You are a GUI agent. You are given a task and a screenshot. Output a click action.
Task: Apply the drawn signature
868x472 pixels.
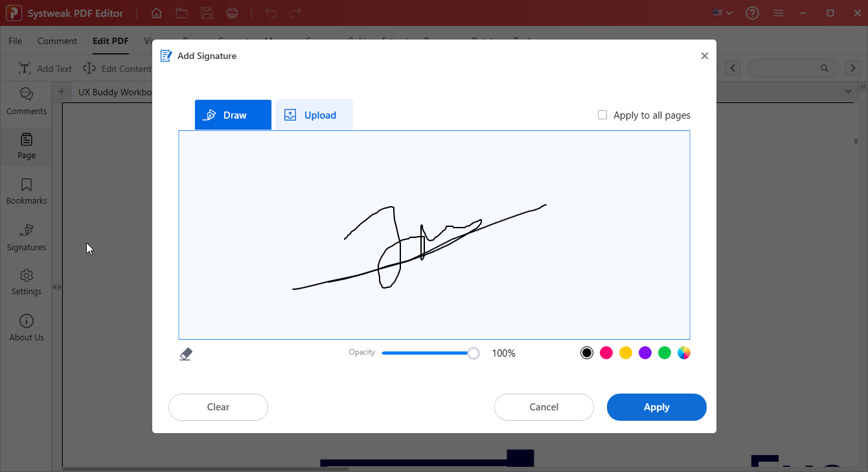click(x=656, y=407)
